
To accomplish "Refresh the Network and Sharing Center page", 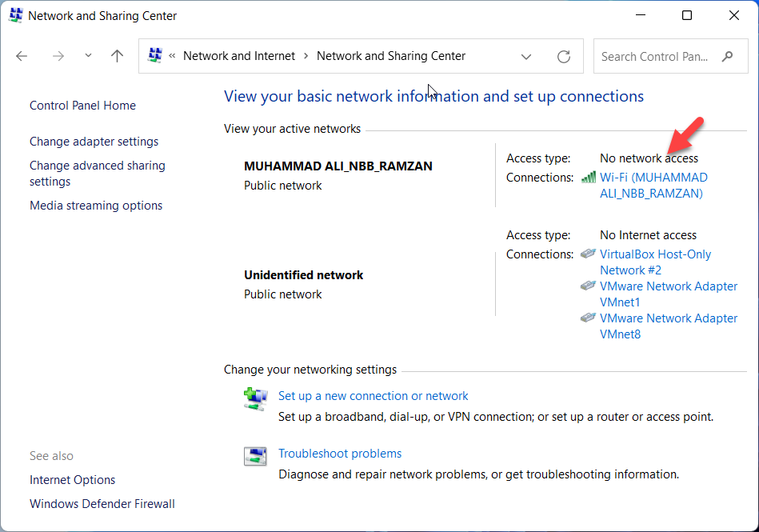I will tap(563, 56).
